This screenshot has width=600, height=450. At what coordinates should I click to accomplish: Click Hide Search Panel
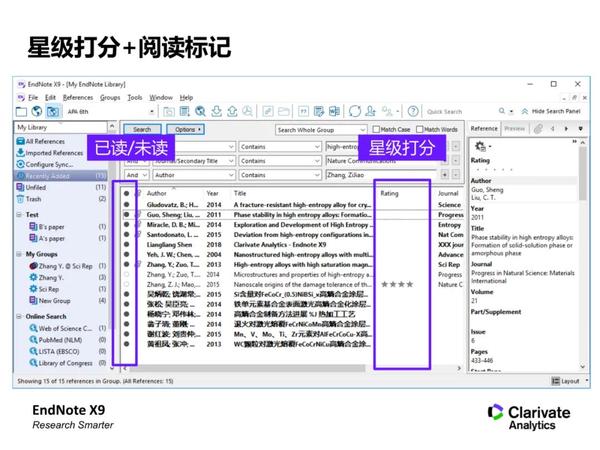551,111
